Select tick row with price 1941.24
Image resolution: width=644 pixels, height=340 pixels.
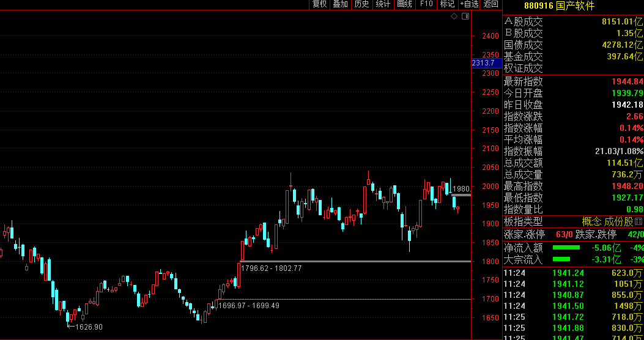[573, 272]
